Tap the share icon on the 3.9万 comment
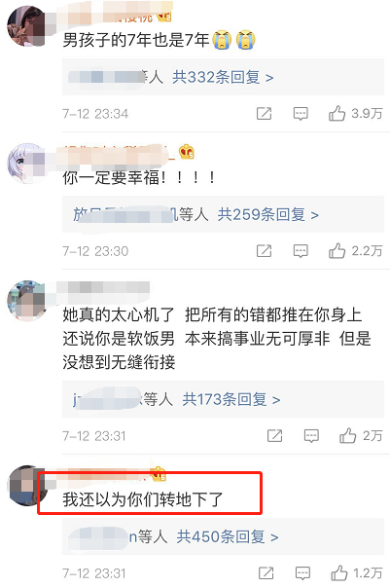This screenshot has width=390, height=588. 265,113
